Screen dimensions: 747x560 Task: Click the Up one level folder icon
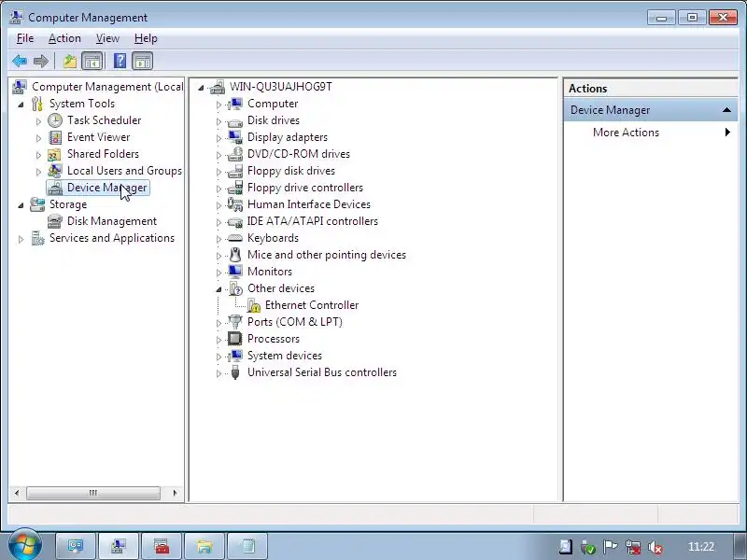pos(69,61)
